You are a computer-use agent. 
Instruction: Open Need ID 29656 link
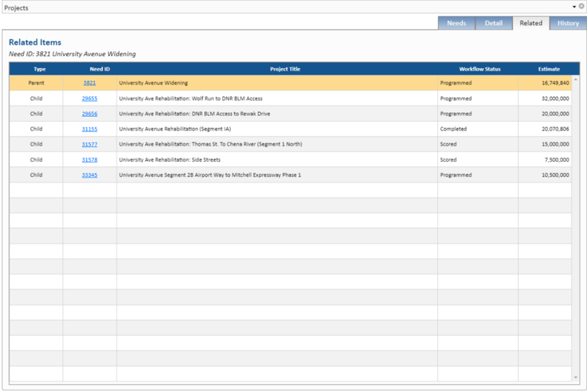pos(89,114)
